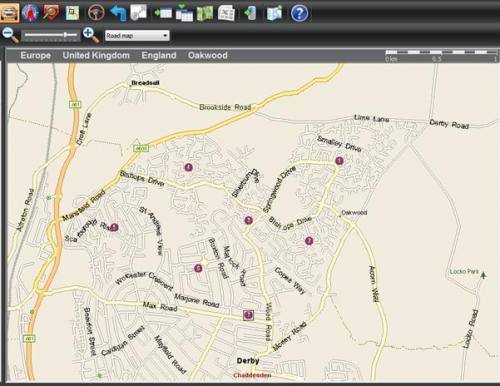Open the Road map type dropdown
Image resolution: width=500 pixels, height=386 pixels.
(137, 36)
